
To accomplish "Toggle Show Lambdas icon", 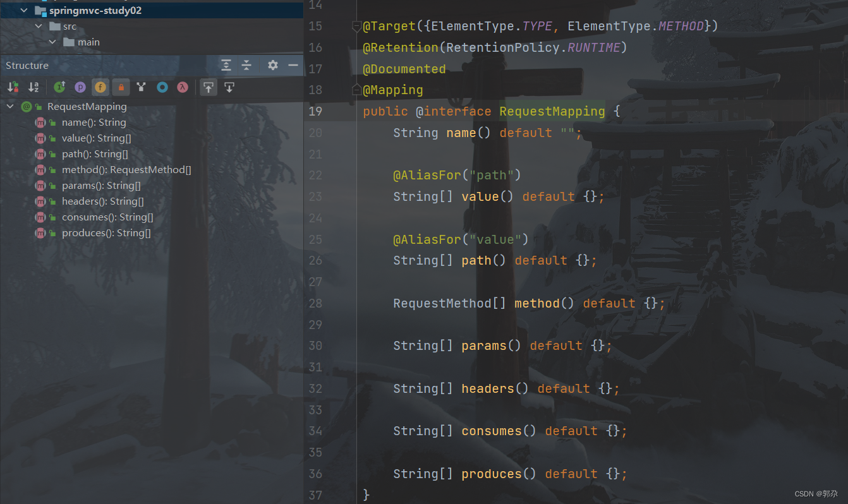I will click(183, 87).
